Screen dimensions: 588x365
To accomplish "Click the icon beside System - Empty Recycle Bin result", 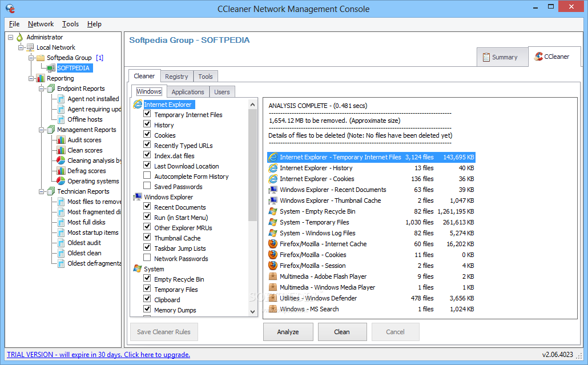I will pyautogui.click(x=273, y=211).
